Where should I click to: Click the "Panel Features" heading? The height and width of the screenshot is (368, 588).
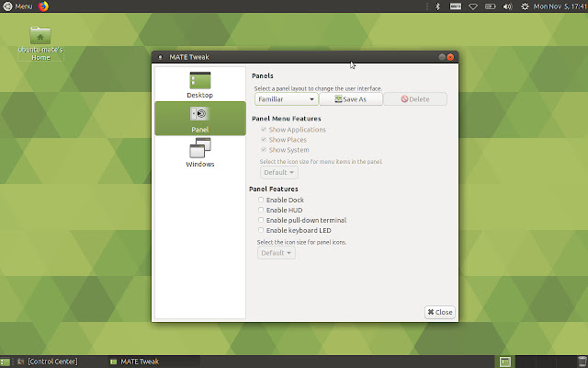coord(274,189)
